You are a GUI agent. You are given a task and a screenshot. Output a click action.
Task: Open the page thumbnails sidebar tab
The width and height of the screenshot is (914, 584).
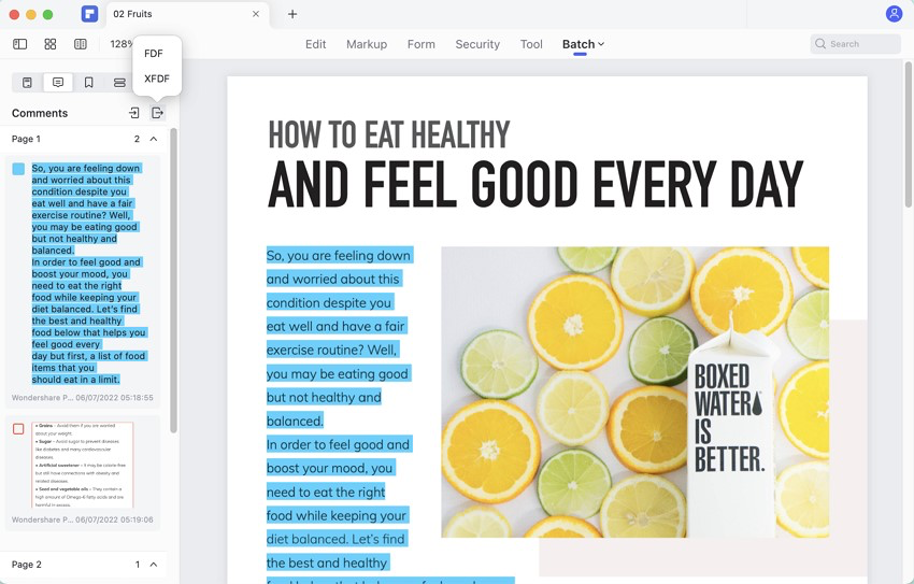27,83
